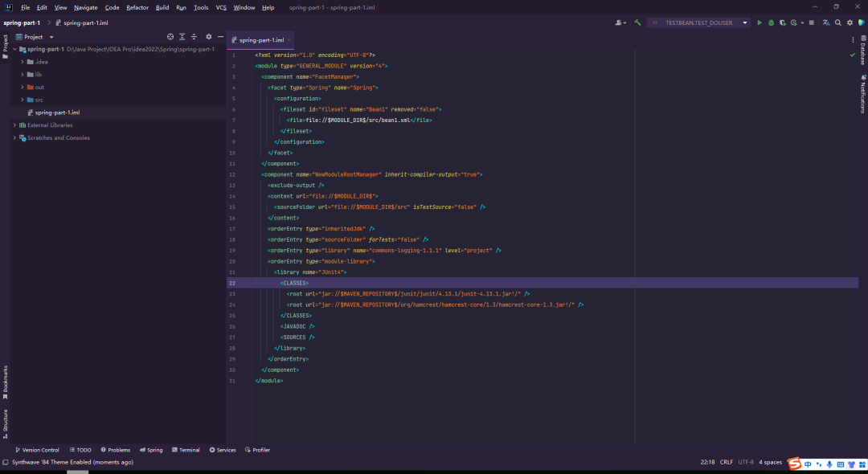Open the Terminal tool window

coord(186,450)
